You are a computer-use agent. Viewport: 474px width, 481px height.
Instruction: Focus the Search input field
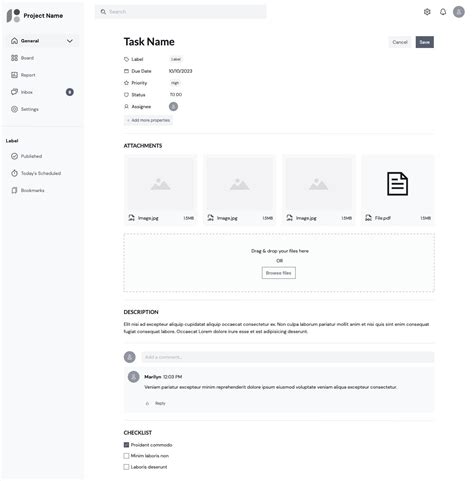click(181, 12)
